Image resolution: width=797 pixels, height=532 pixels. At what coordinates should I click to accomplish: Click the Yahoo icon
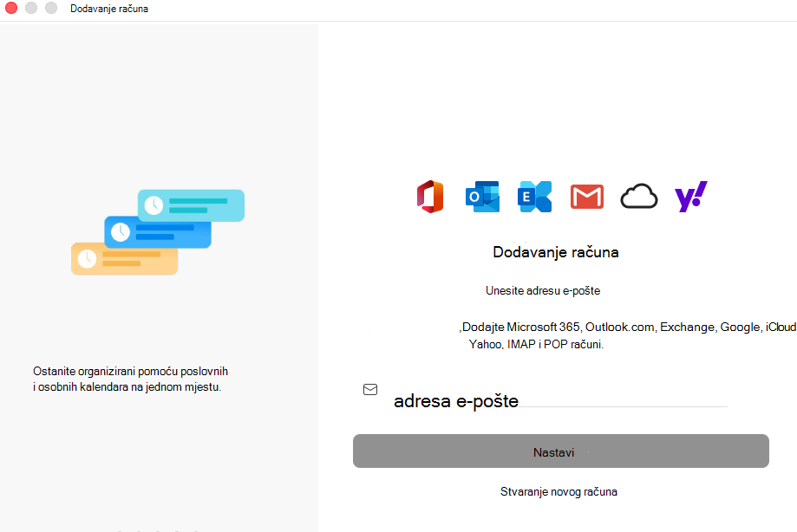point(691,197)
